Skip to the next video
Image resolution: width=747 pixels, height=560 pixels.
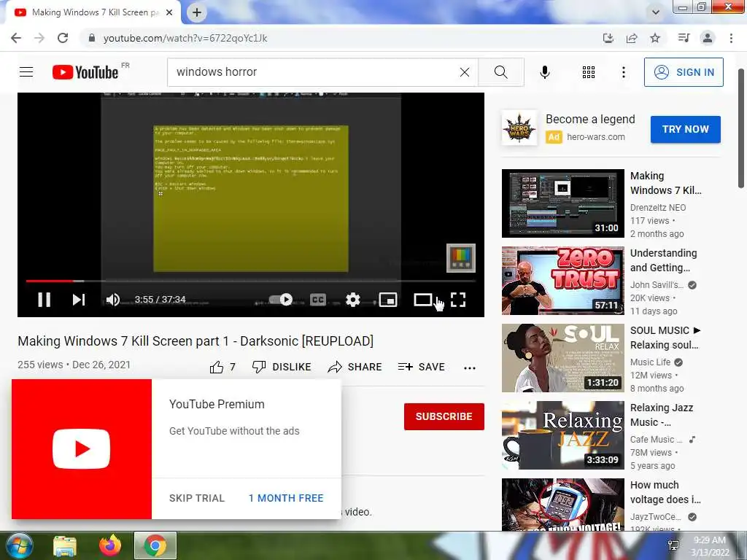pos(79,300)
